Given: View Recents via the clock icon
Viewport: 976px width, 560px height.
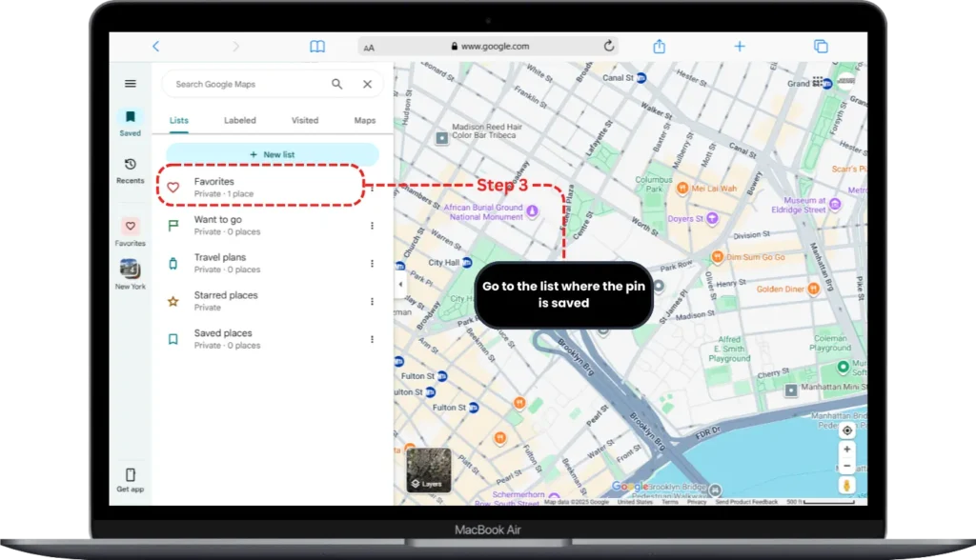Looking at the screenshot, I should [130, 166].
